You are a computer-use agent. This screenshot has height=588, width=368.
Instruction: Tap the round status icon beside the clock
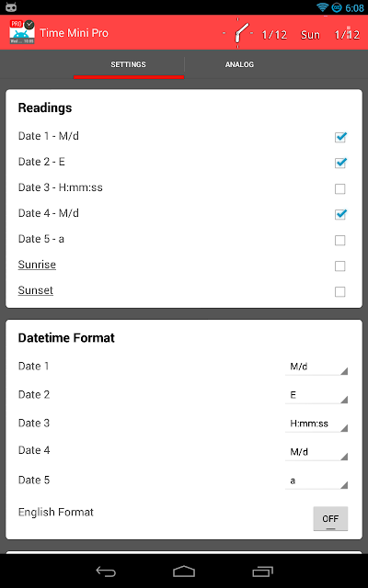tap(337, 7)
